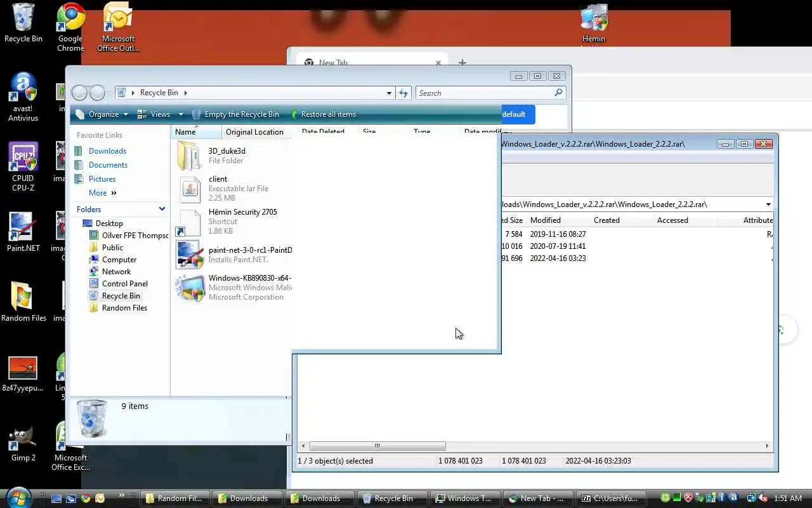The image size is (812, 508).
Task: Open the Google Chrome desktop shortcut
Action: pyautogui.click(x=70, y=27)
